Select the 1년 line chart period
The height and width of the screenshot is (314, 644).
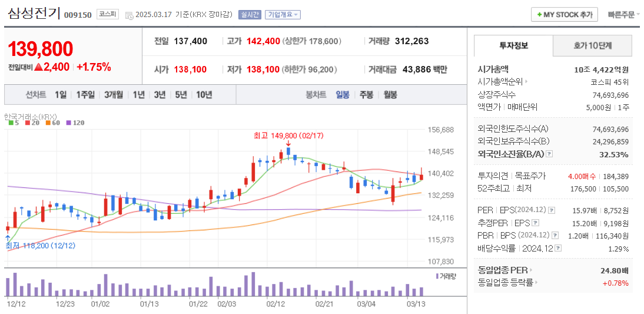(138, 95)
